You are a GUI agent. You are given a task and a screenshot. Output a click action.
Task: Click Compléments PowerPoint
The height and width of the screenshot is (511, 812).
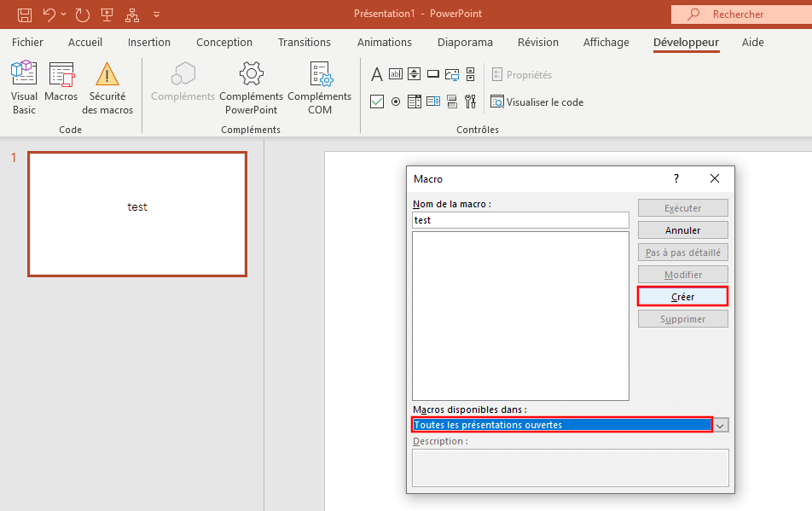coord(251,85)
